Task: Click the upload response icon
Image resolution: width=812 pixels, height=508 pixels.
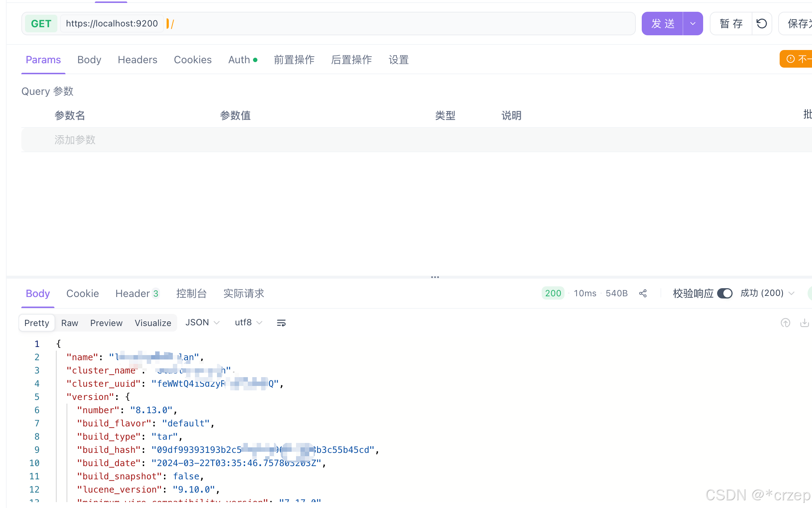Action: (x=785, y=323)
